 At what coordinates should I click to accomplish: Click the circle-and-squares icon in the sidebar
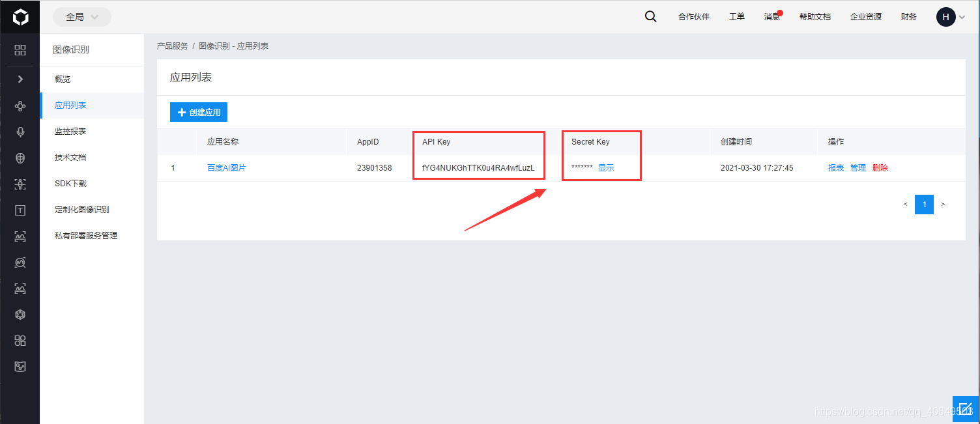coord(20,341)
